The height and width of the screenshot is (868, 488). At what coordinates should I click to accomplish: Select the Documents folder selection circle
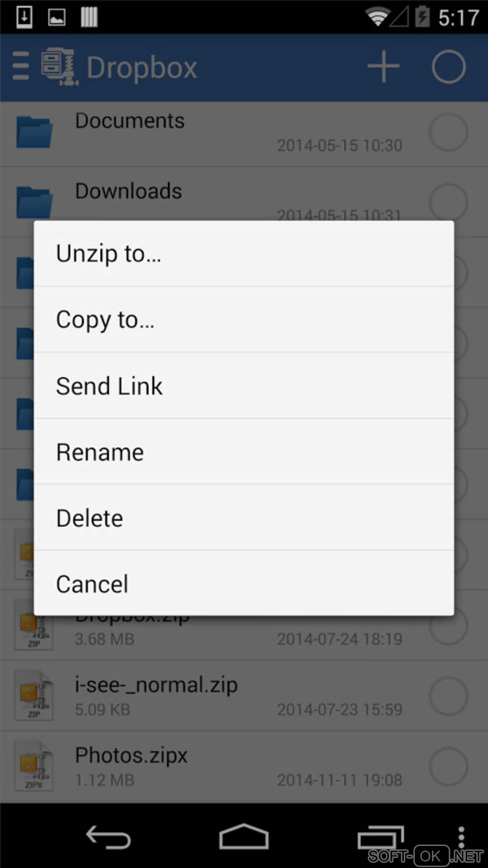448,132
